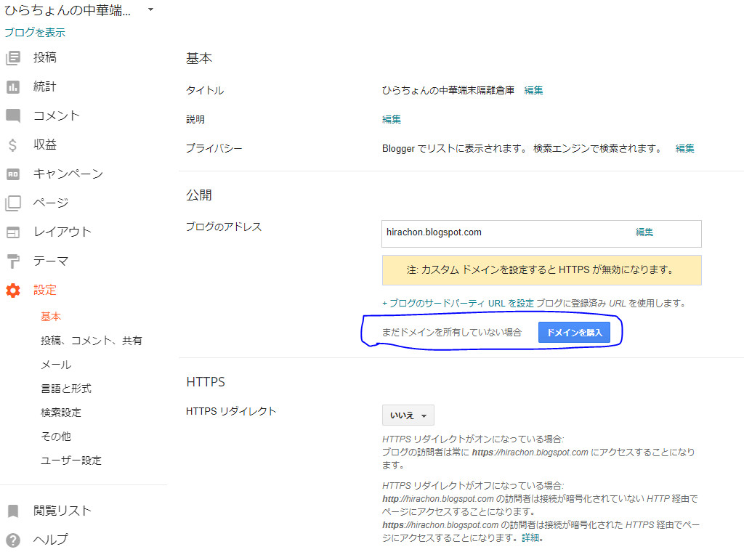Open the HTTPS redirect いいえ dropdown
The width and height of the screenshot is (744, 560).
408,415
